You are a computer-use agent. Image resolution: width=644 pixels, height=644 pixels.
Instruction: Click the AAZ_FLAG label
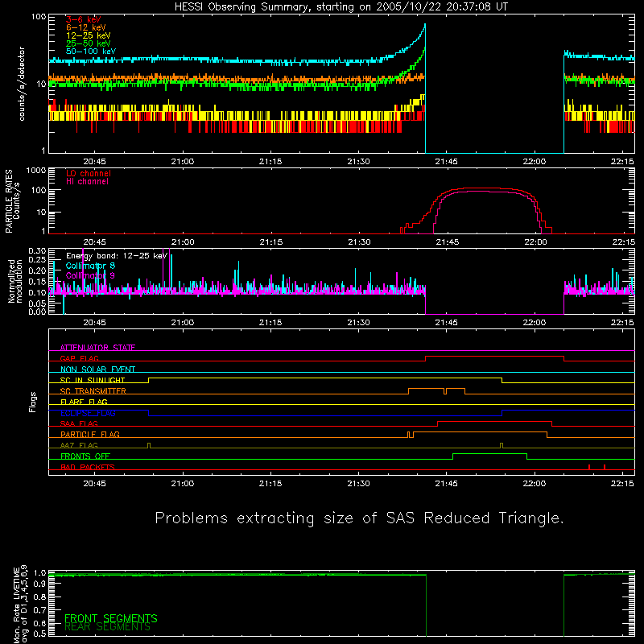tap(79, 445)
